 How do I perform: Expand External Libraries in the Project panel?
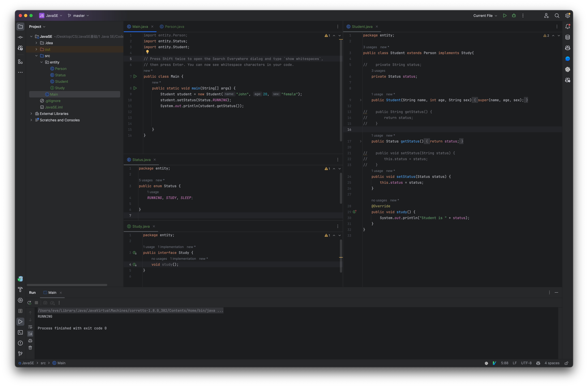click(31, 114)
